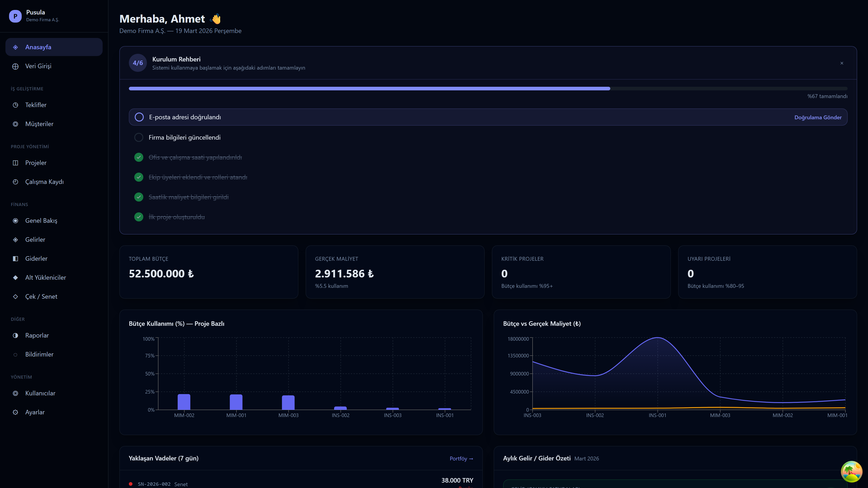This screenshot has height=488, width=868.
Task: Uncheck İlk proje oluşturuldu step
Action: (139, 217)
